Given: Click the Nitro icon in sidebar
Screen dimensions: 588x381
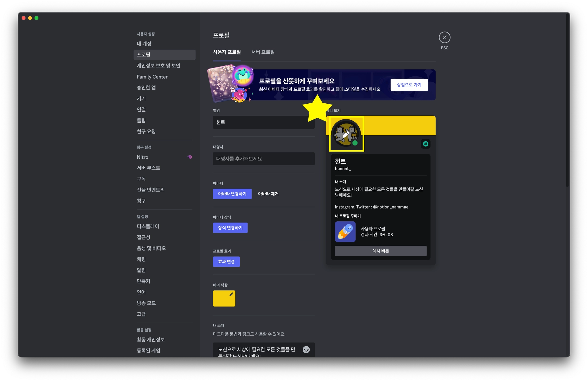Looking at the screenshot, I should coord(190,157).
